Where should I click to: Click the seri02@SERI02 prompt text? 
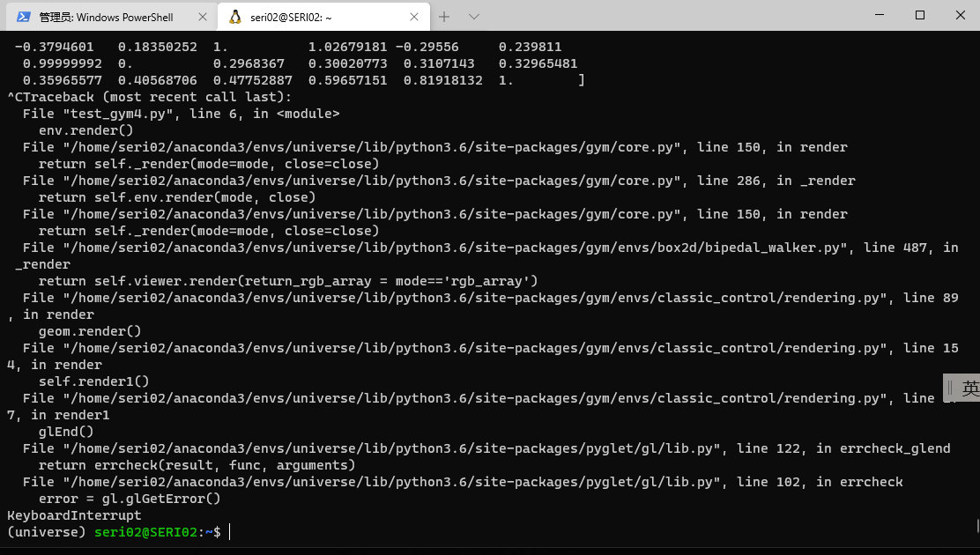[145, 532]
